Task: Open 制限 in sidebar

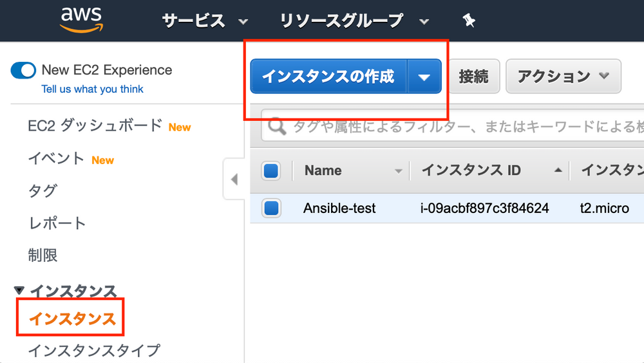Action: point(43,255)
